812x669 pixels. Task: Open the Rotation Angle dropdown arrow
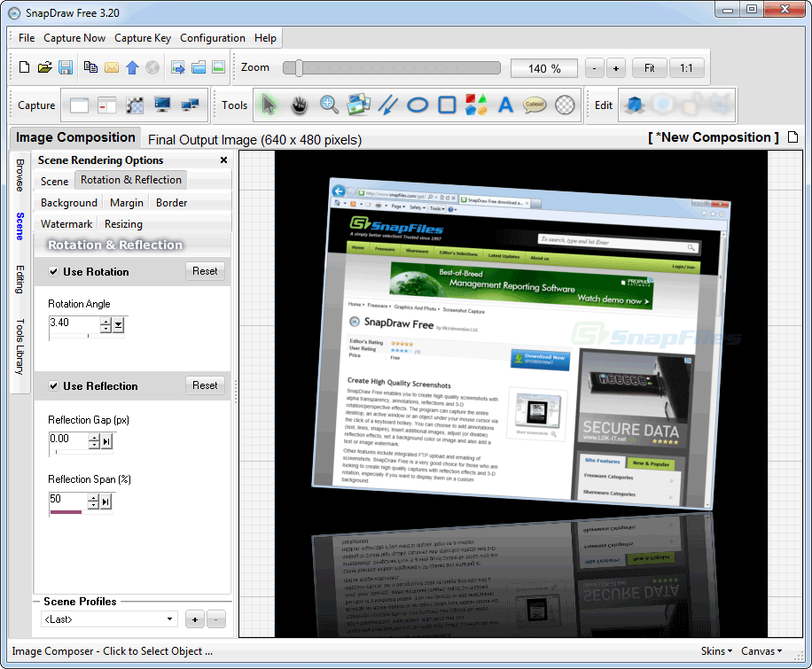[119, 325]
